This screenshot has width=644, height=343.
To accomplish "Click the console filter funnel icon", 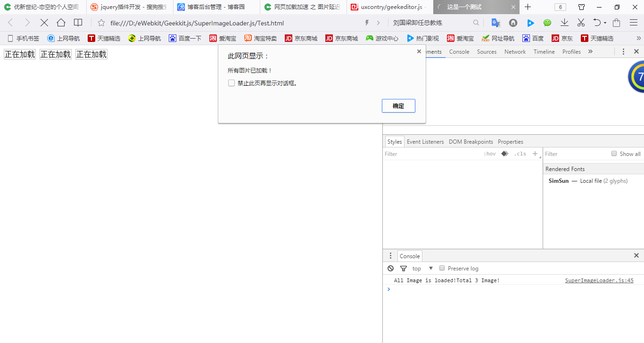I will point(403,268).
